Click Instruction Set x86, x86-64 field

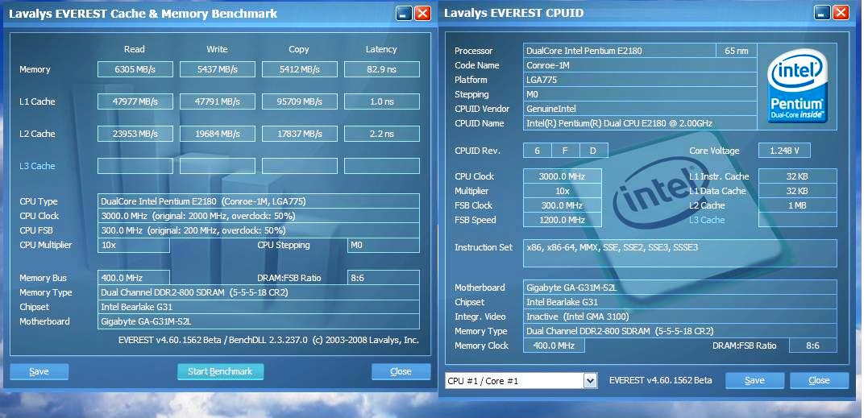pos(680,253)
